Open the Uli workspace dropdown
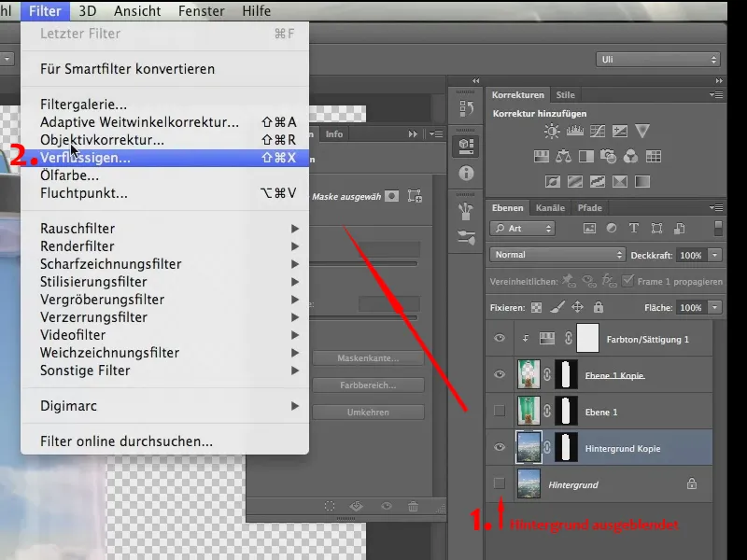Screen dimensions: 747x560 pos(658,60)
